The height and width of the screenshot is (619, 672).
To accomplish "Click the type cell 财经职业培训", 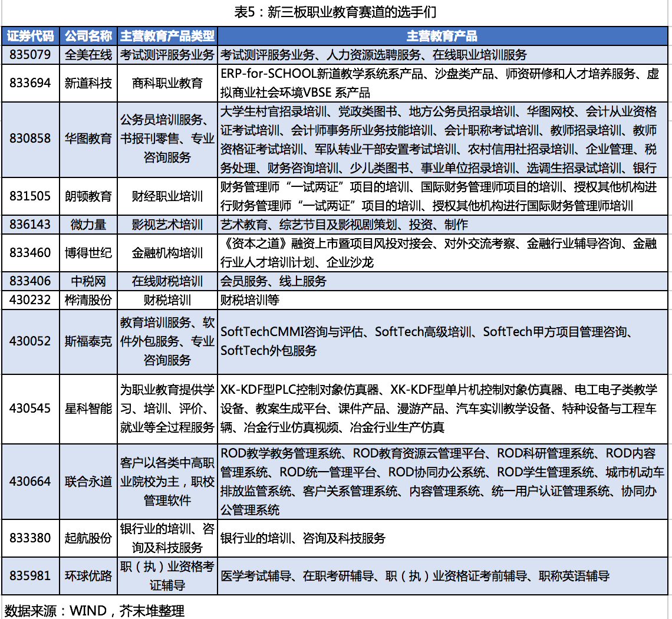I will coord(167,196).
